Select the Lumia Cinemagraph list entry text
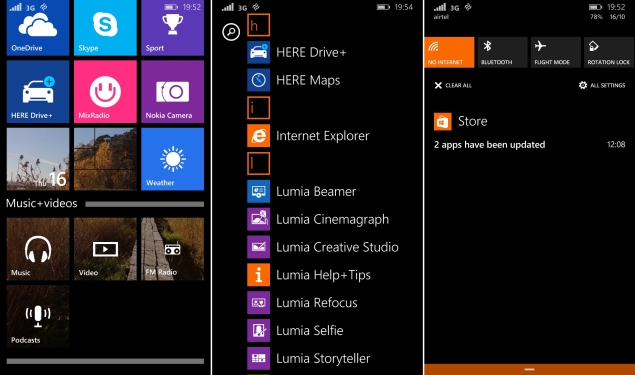Viewport: 635px width, 375px height. point(332,219)
